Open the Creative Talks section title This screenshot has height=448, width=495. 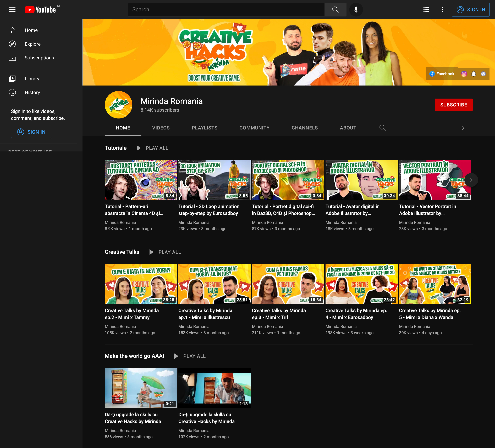pyautogui.click(x=122, y=252)
